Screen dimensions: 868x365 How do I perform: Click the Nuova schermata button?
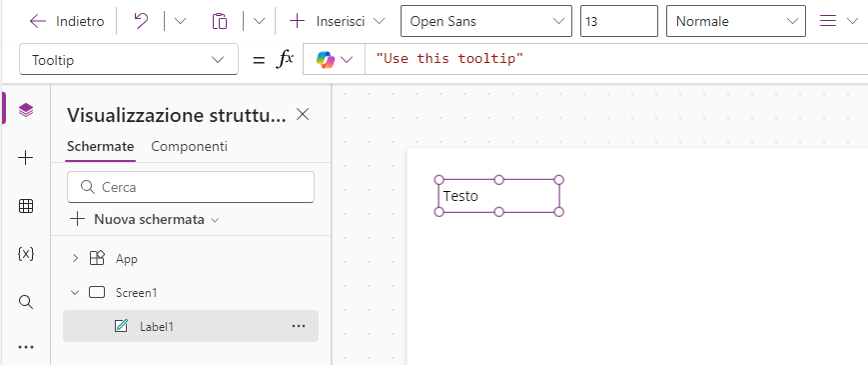point(145,219)
